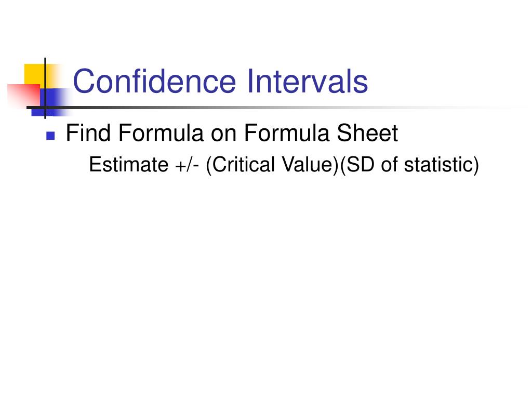
Task: Select the yellow decorative square
Action: 36,76
